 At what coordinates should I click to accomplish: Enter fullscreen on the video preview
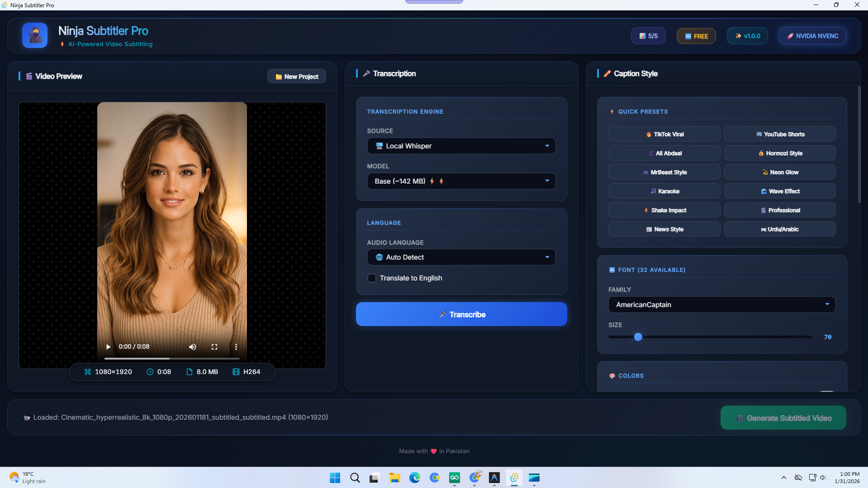pyautogui.click(x=214, y=346)
